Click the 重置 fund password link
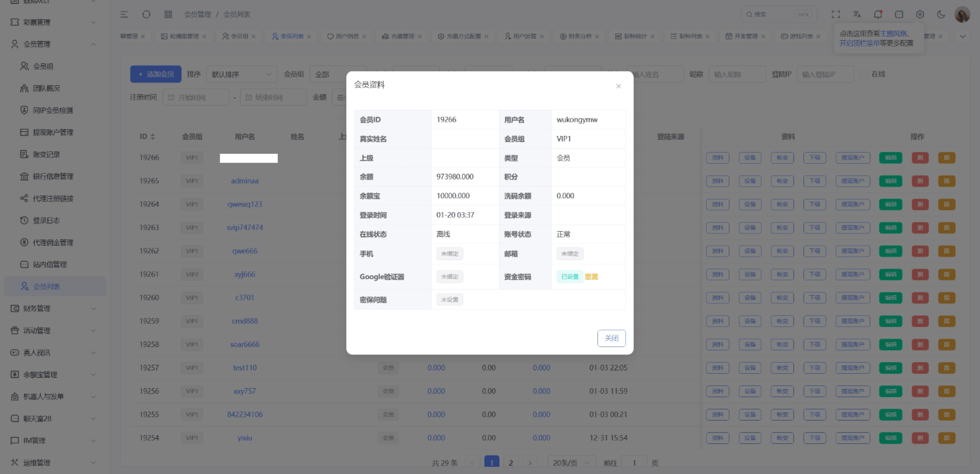Image resolution: width=980 pixels, height=474 pixels. (x=591, y=277)
